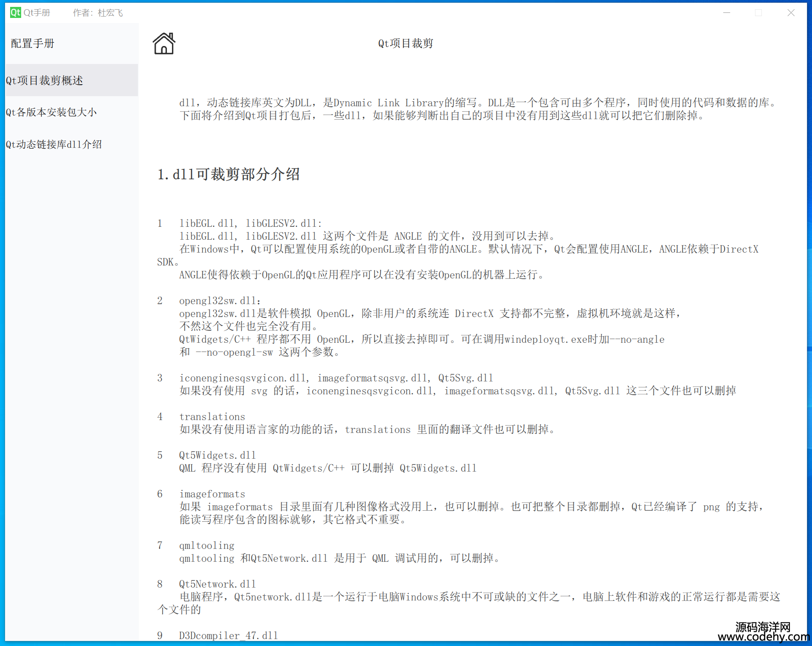Viewport: 812px width, 646px height.
Task: Select Qt项目裁剪概述 in the sidebar
Action: 72,81
